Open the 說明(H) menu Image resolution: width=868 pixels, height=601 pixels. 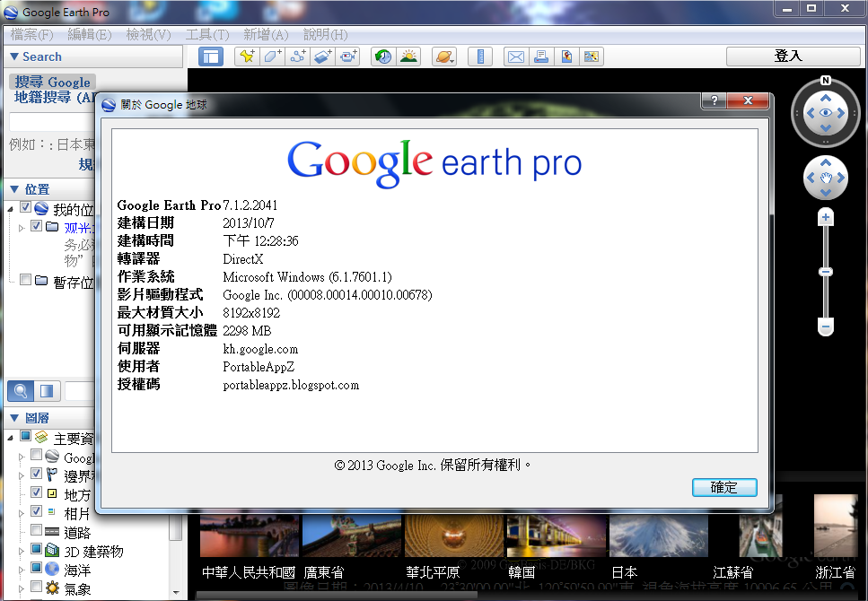326,35
